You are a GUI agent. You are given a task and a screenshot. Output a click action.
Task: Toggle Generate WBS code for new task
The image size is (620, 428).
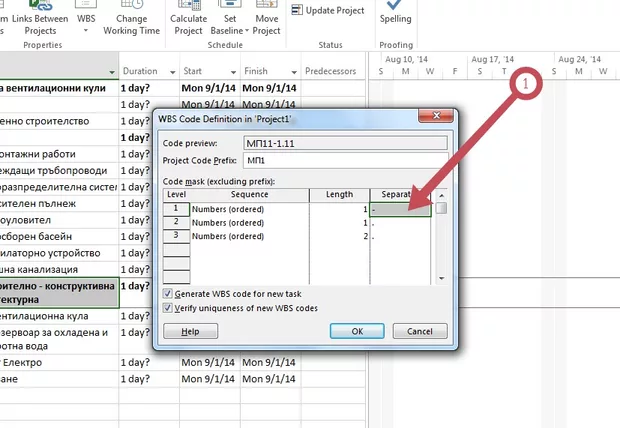[x=168, y=293]
